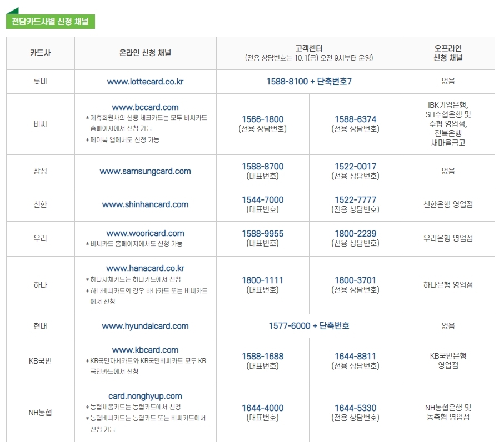Open the www.bccard.com link
The width and height of the screenshot is (504, 446).
pyautogui.click(x=145, y=107)
